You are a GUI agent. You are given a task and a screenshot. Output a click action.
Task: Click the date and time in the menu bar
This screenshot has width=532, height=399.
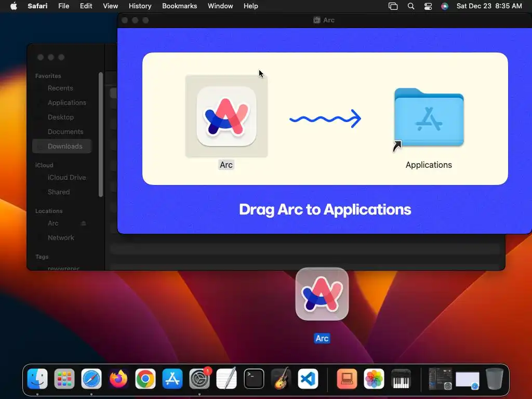pyautogui.click(x=489, y=6)
